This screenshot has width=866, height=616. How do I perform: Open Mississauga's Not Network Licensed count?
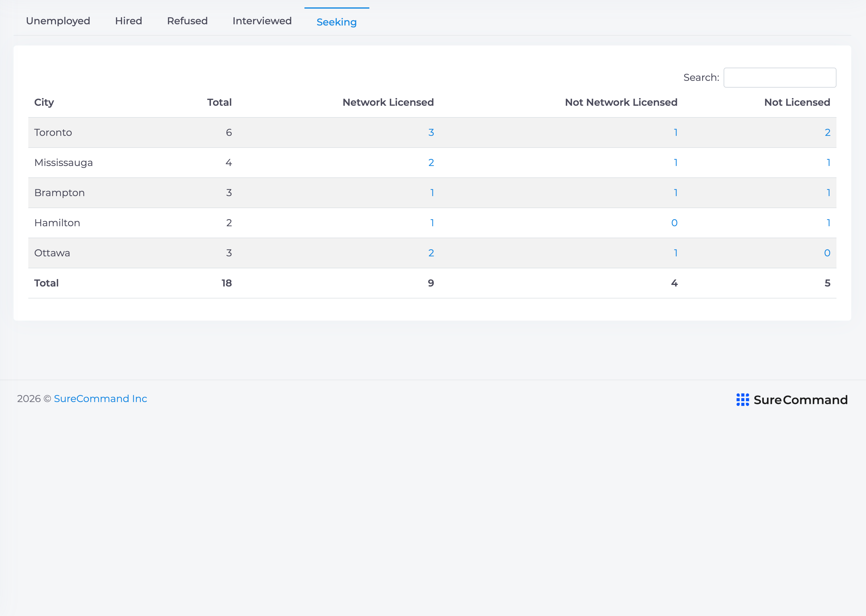(676, 163)
